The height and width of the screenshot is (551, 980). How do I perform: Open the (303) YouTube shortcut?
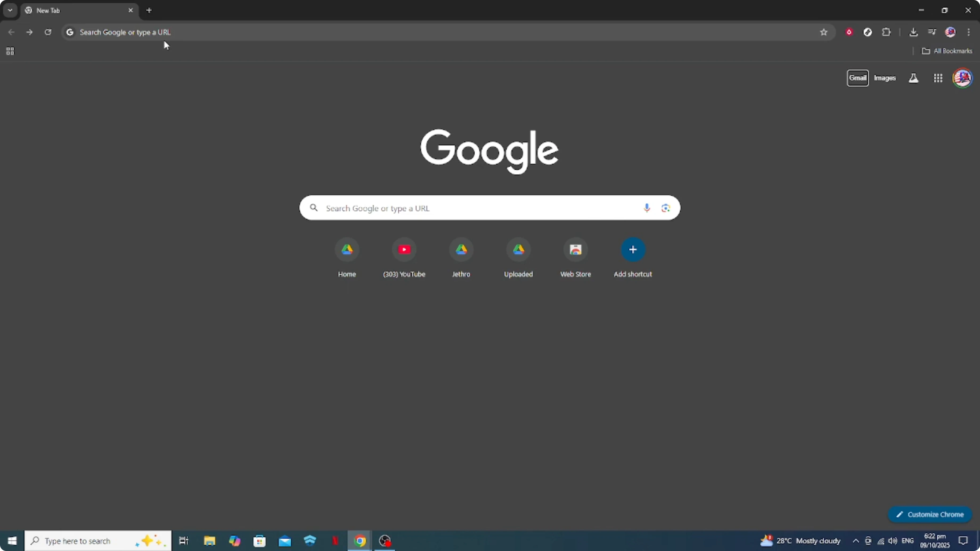point(404,250)
